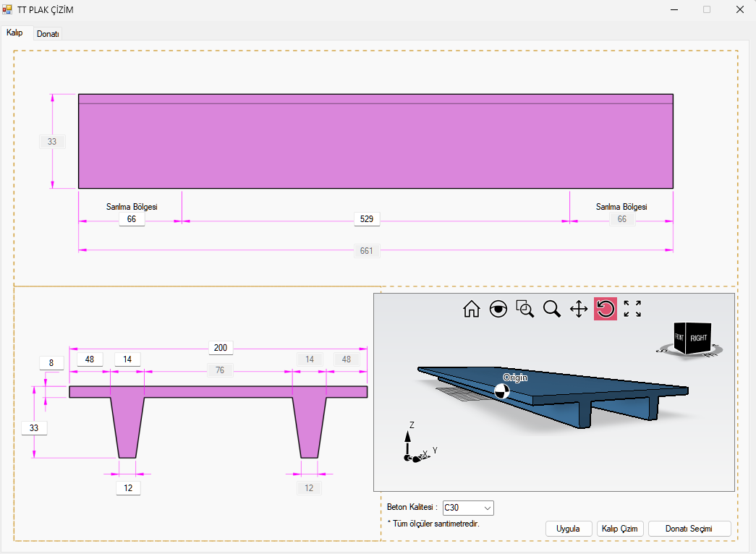Open Donatı Seçimi
The width and height of the screenshot is (756, 554).
(x=689, y=529)
